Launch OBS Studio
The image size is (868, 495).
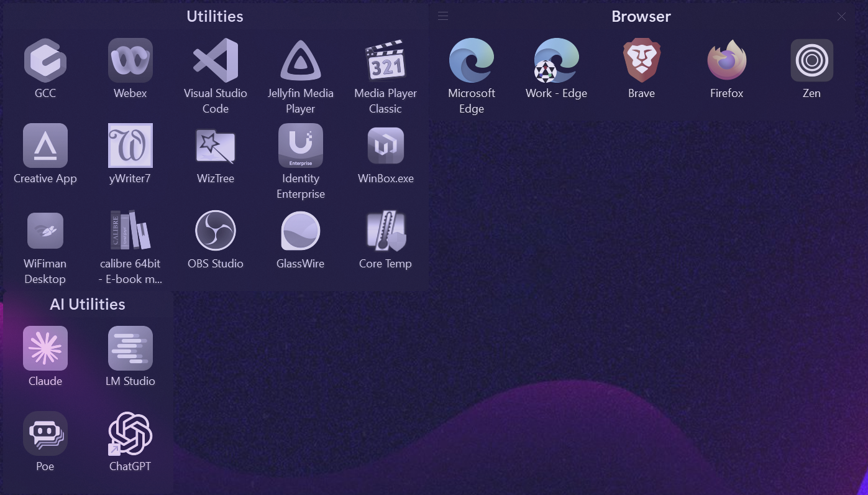(x=216, y=231)
